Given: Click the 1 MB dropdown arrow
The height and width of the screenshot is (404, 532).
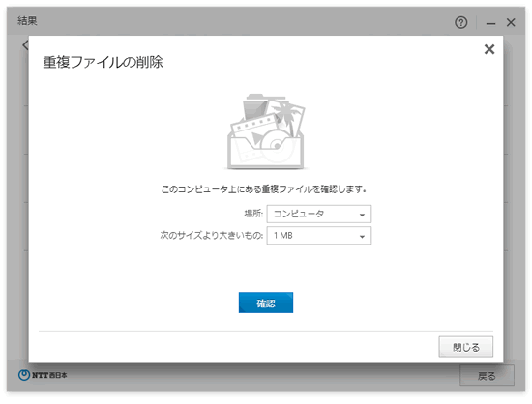Looking at the screenshot, I should [362, 237].
